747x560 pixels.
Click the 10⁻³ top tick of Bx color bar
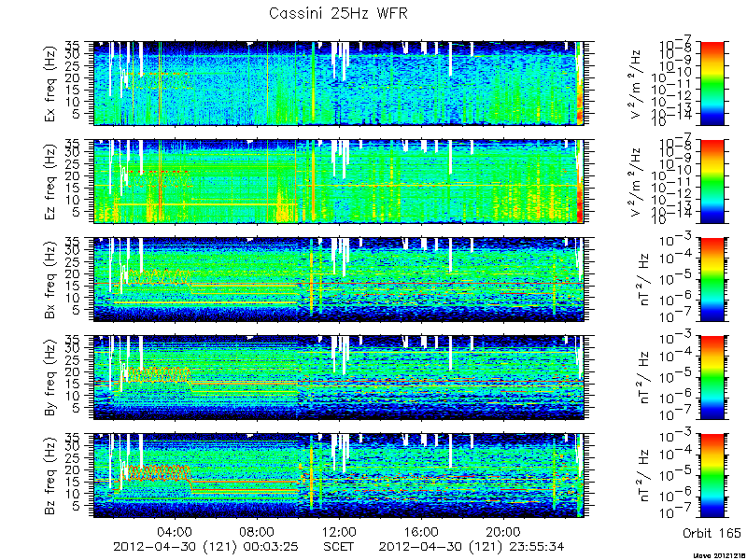tap(676, 241)
